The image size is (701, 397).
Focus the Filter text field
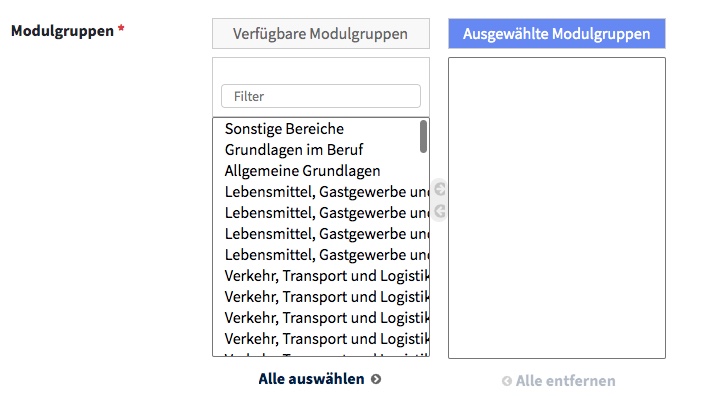click(321, 96)
